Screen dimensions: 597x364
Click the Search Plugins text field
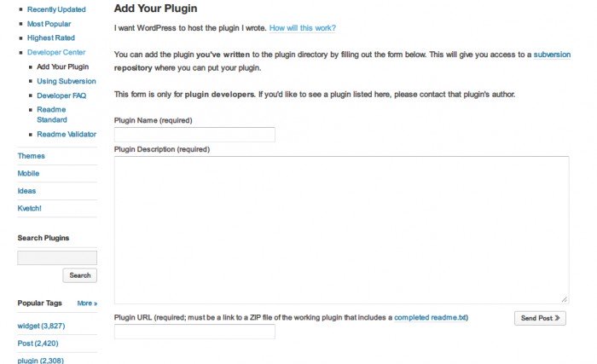pos(57,257)
